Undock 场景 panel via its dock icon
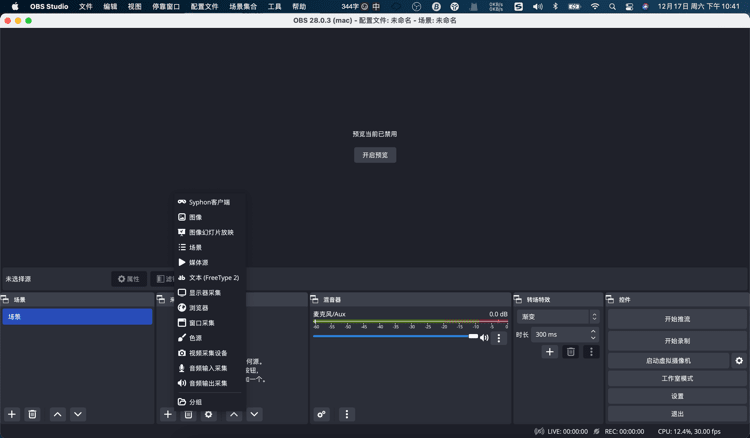750x438 pixels. click(x=5, y=299)
